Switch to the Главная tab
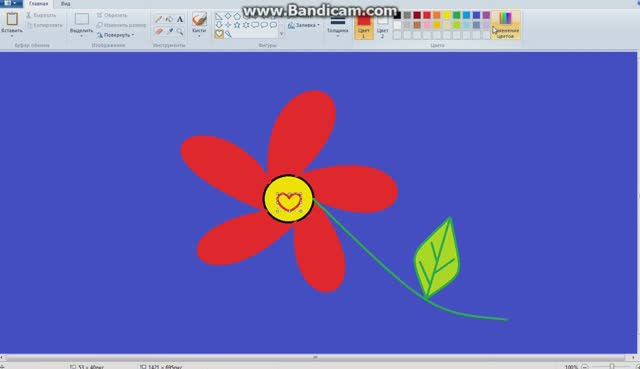 click(38, 4)
